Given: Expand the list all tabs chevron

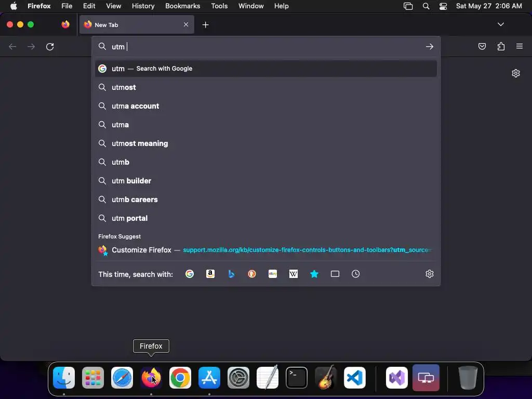Looking at the screenshot, I should 500,24.
